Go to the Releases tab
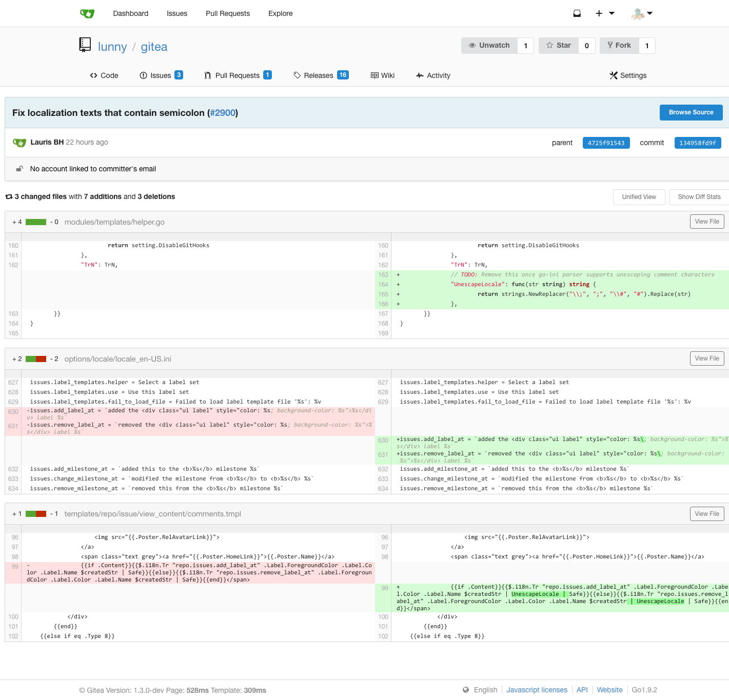Viewport: 729px width, 700px height. pyautogui.click(x=321, y=75)
